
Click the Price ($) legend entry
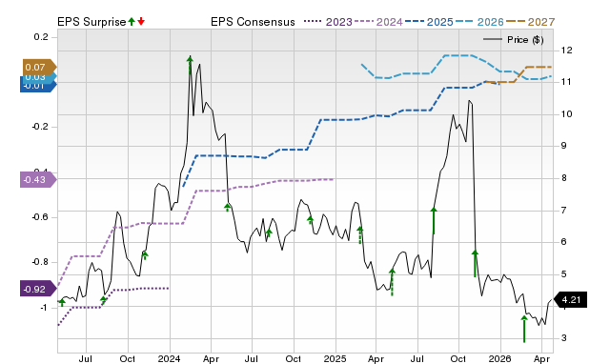[514, 40]
